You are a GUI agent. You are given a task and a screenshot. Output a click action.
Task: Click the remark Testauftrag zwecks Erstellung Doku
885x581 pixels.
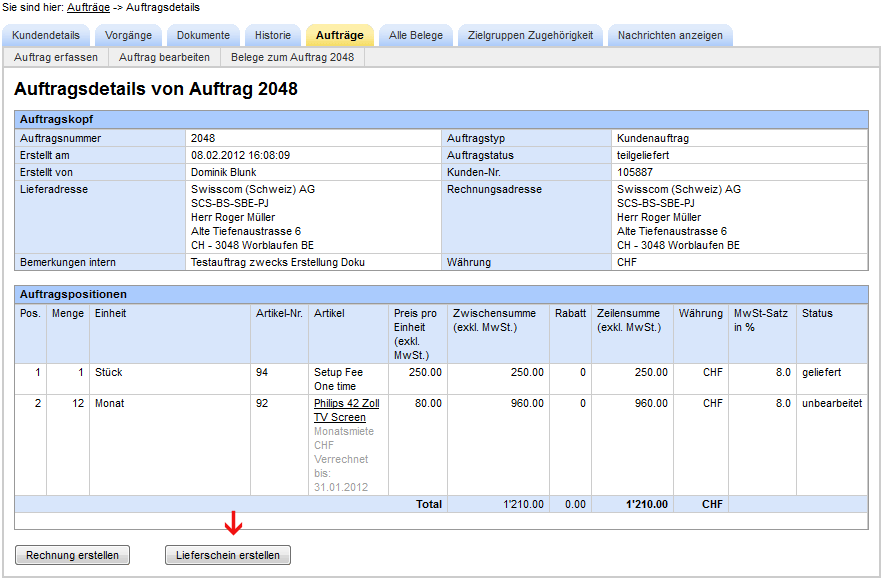[x=278, y=263]
